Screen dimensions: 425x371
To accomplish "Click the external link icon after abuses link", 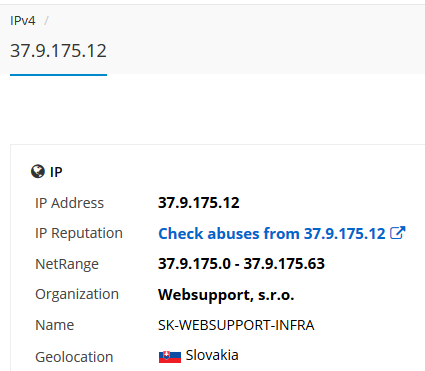I will click(398, 233).
